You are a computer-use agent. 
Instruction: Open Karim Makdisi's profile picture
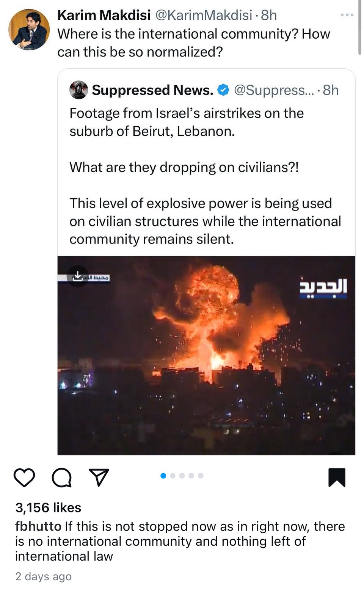pyautogui.click(x=29, y=30)
